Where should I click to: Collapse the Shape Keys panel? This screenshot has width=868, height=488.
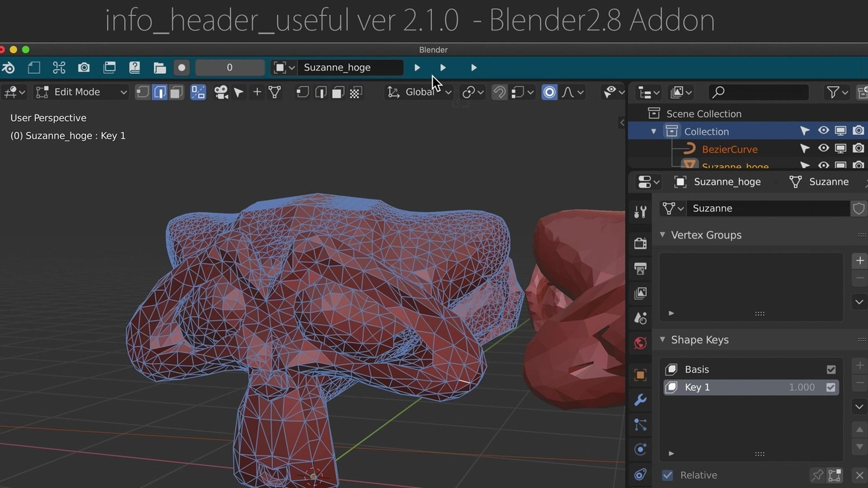[x=663, y=340]
